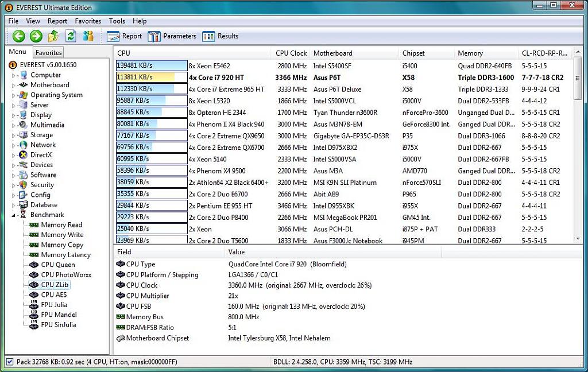Open the Help menu
Viewport: 588px width, 372px height.
tap(140, 21)
